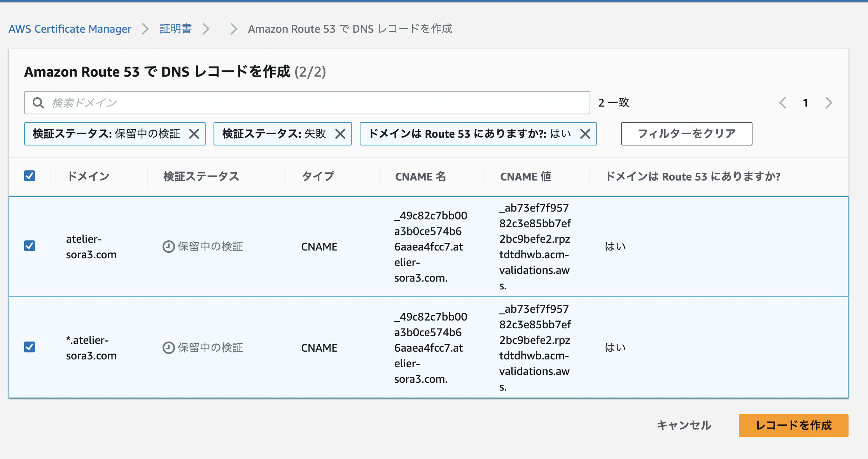Click the キャンセル button
The height and width of the screenshot is (459, 868).
(684, 425)
